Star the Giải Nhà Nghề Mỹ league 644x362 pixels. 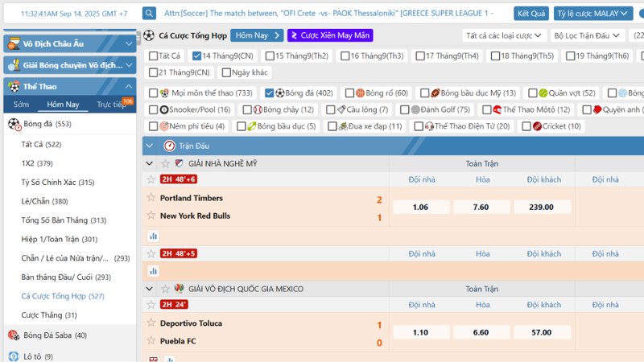coord(165,163)
